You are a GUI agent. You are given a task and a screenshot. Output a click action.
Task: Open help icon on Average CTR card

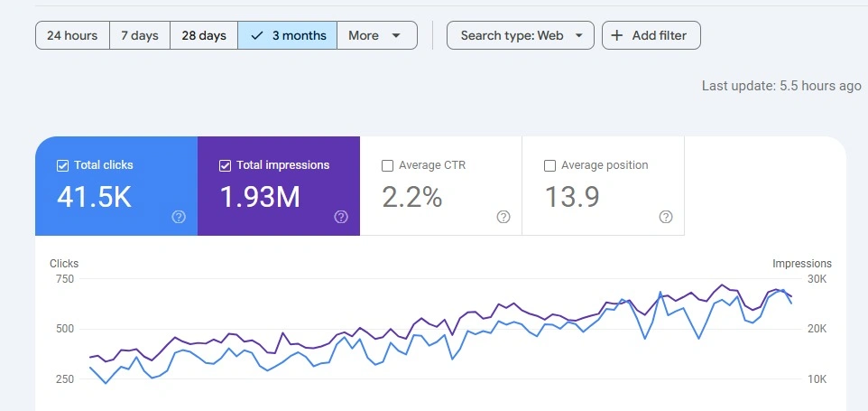click(503, 217)
